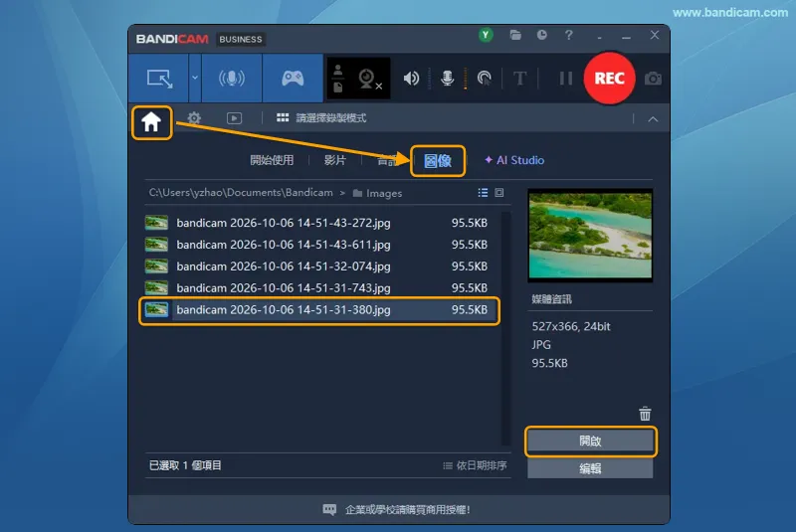796x532 pixels.
Task: Switch to list view icon
Action: tap(483, 193)
